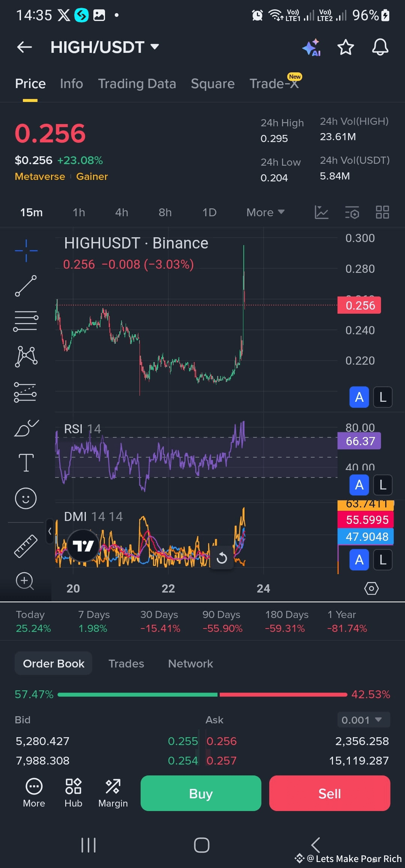Screen dimensions: 405x868
Task: Switch to the Trading Data tab
Action: 137,84
